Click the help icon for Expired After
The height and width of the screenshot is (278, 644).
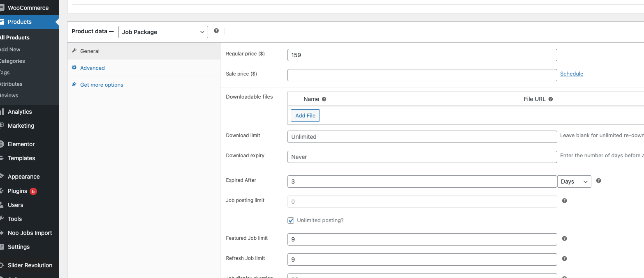598,181
